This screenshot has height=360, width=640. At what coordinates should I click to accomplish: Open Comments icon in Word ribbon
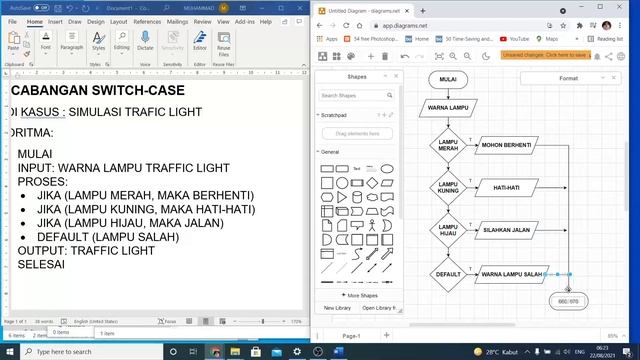tap(299, 22)
